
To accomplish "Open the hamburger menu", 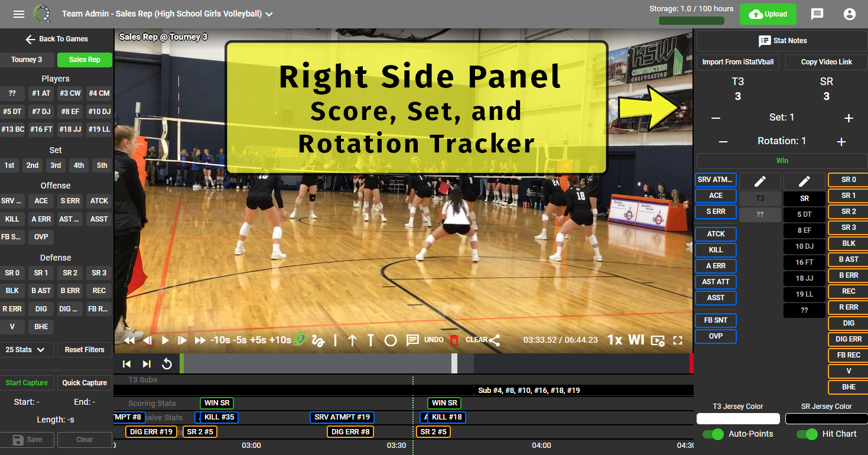I will tap(19, 14).
